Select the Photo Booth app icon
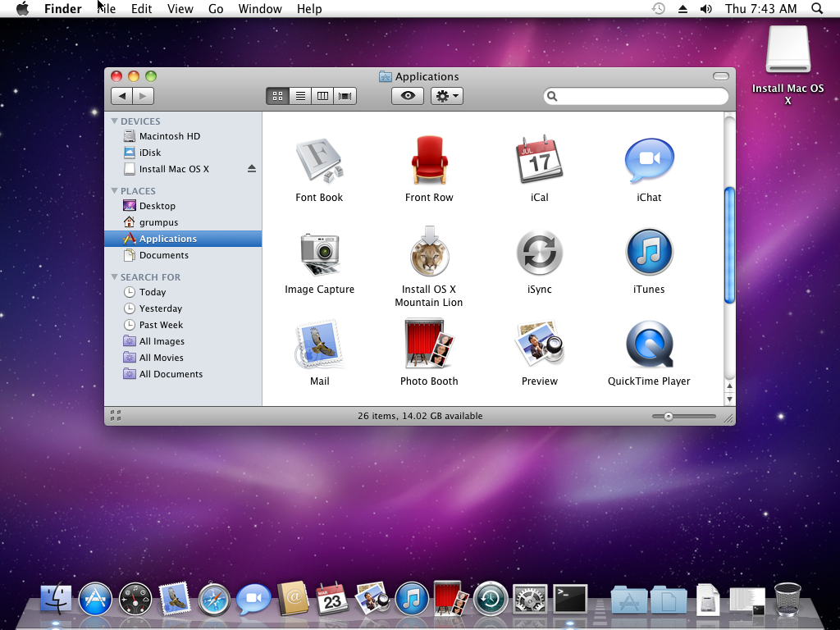The image size is (840, 630). coord(429,345)
